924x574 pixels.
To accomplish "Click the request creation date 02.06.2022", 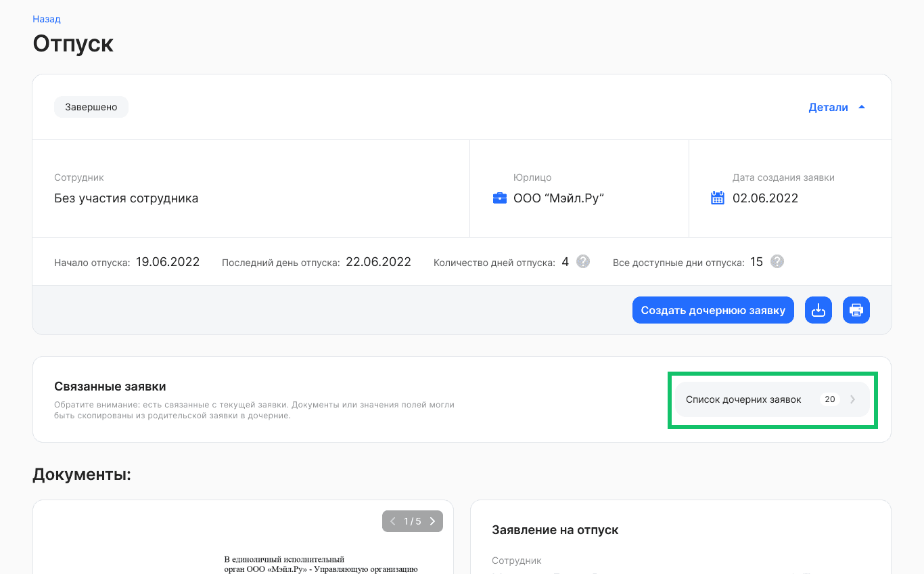I will [x=765, y=198].
